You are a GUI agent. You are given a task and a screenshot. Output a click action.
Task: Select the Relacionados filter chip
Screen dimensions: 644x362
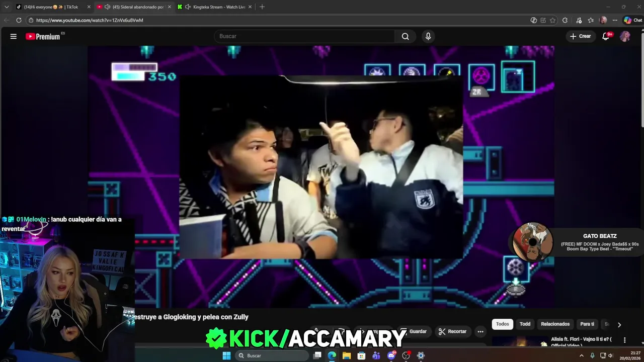[x=555, y=324]
